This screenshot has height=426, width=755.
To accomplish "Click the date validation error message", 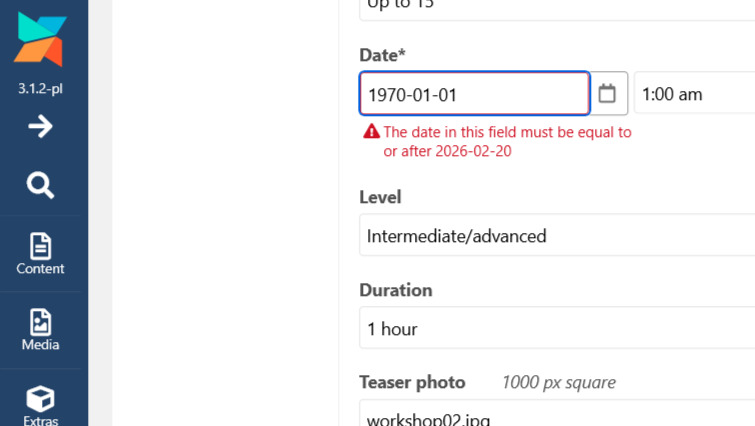I will point(507,141).
